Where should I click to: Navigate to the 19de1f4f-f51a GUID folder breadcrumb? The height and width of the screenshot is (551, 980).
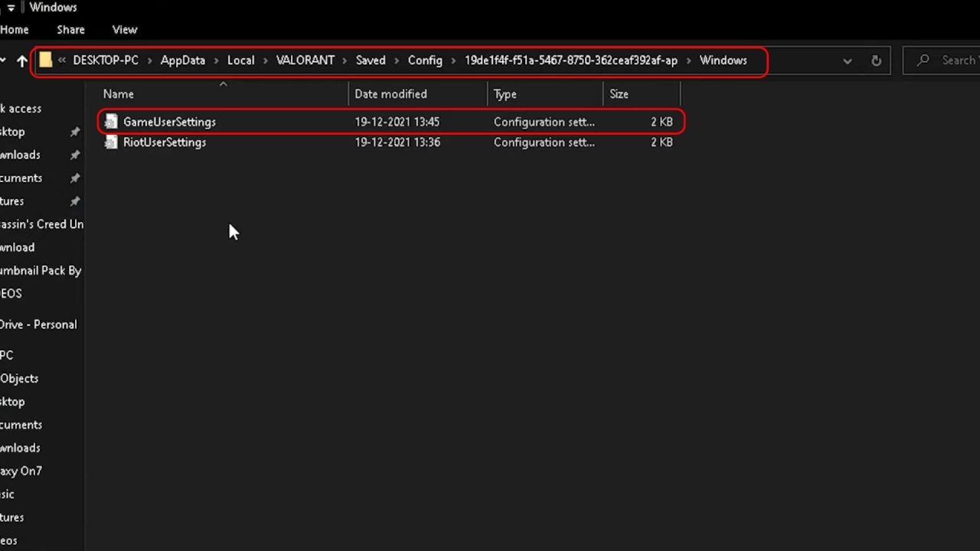click(x=571, y=60)
